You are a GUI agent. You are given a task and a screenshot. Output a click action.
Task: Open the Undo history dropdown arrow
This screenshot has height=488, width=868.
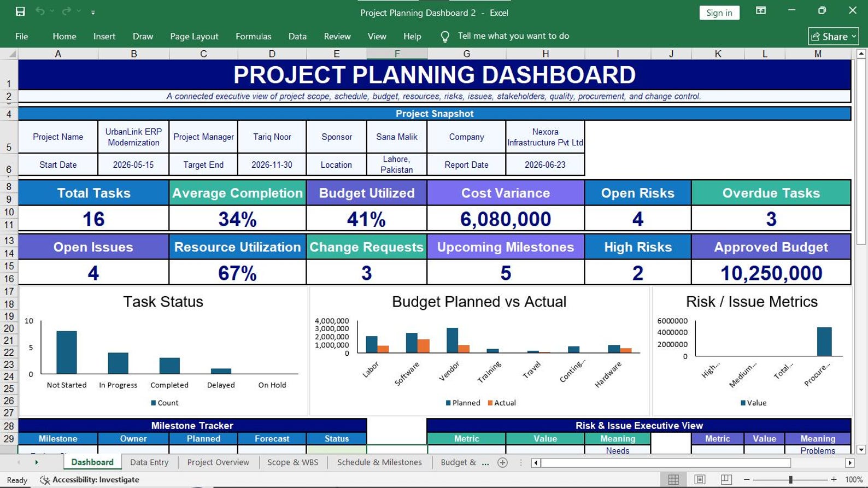(52, 11)
